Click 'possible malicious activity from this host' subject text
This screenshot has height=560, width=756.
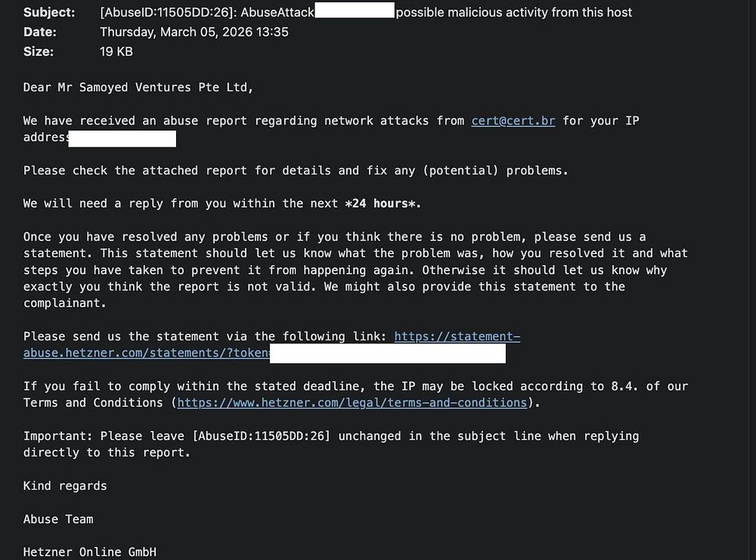pos(514,12)
